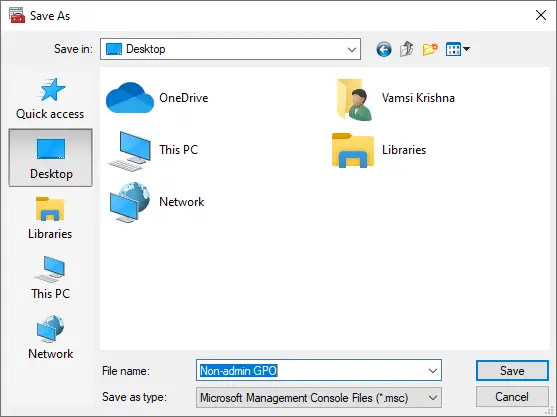Screen dimensions: 557x417
Task: Select the Vamsi Krishna user folder icon
Action: (x=354, y=99)
